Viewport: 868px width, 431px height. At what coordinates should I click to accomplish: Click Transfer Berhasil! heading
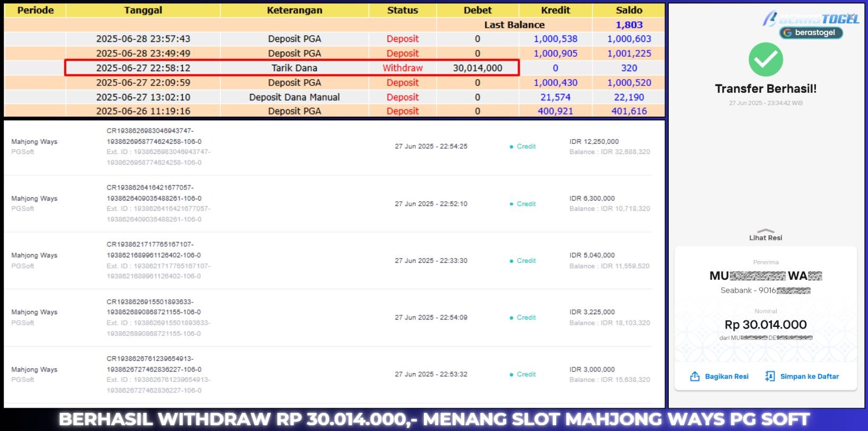click(765, 89)
